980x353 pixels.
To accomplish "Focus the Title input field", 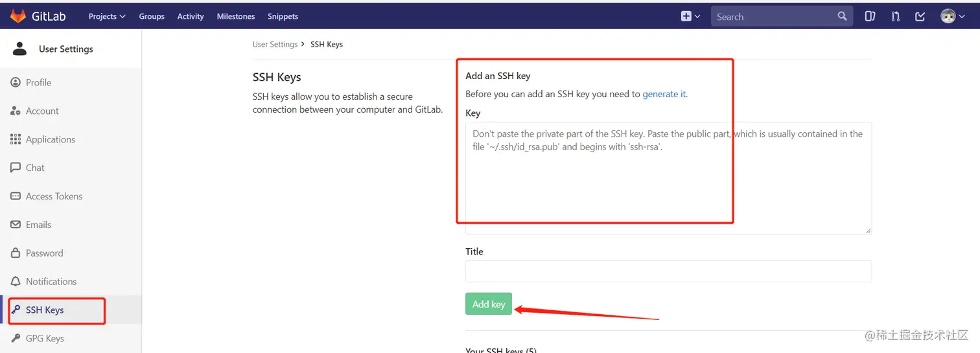I will coord(668,271).
